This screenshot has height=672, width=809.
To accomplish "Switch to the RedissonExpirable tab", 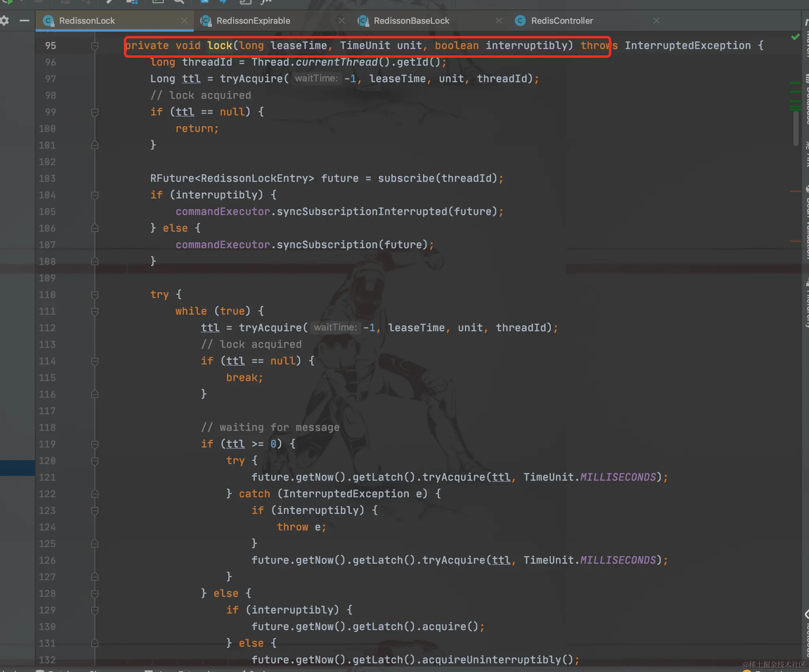I will click(x=253, y=21).
